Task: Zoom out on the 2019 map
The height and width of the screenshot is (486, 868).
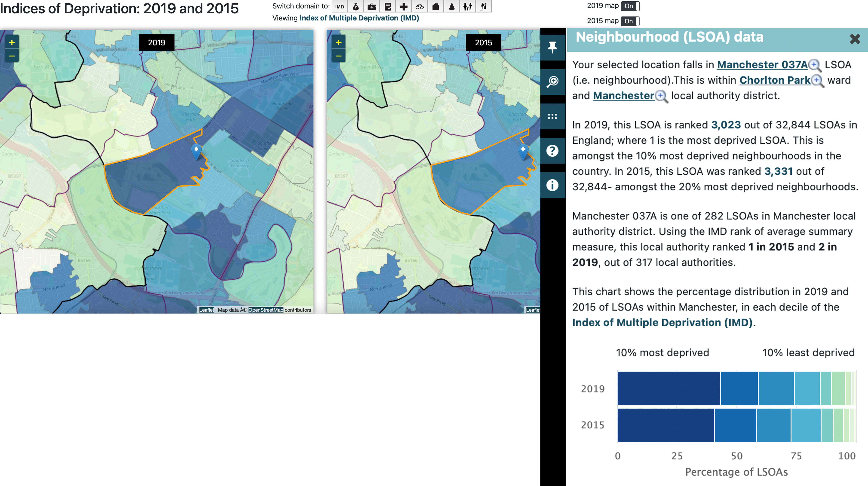Action: pyautogui.click(x=12, y=56)
